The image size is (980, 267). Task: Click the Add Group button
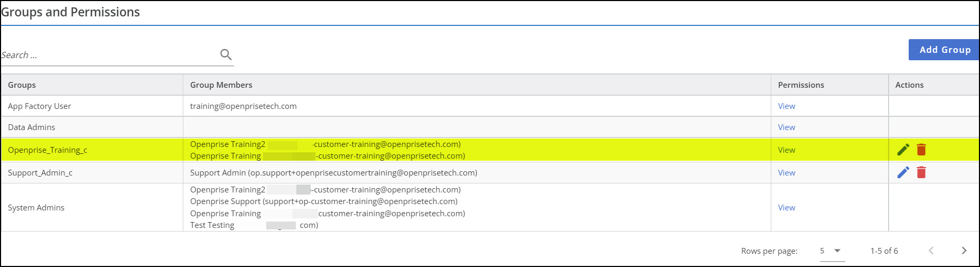(944, 50)
